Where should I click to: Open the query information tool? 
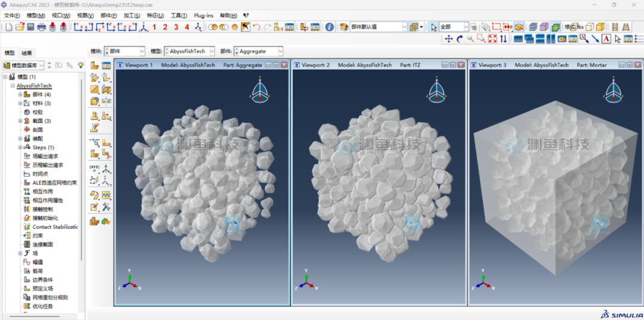pos(329,27)
